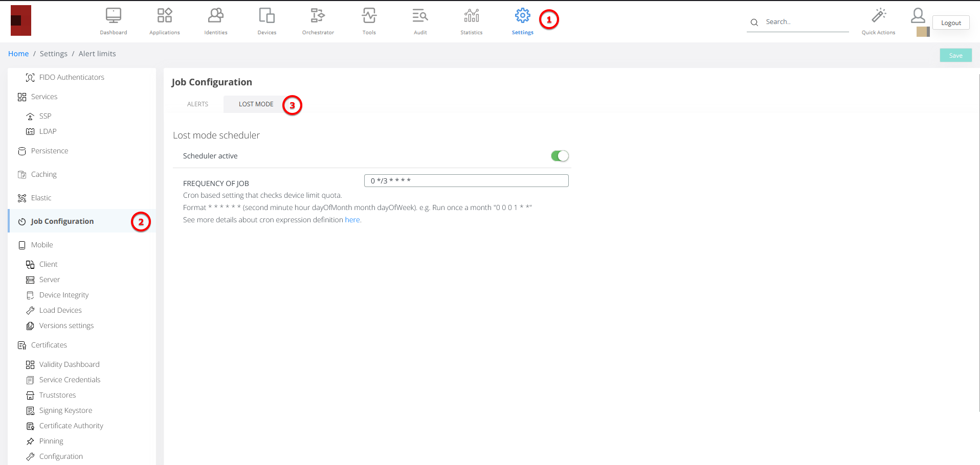The width and height of the screenshot is (980, 465).
Task: Open the Audit icon in navigation
Action: [x=420, y=16]
